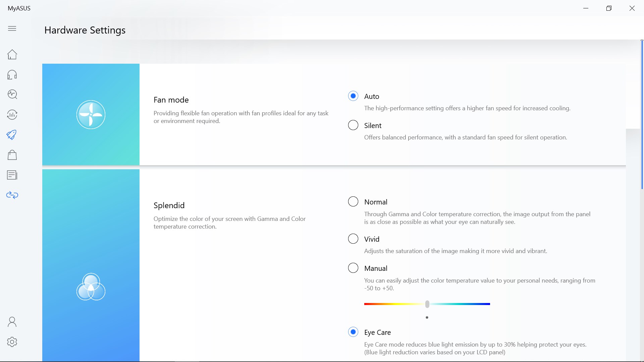
Task: Open the Settings gear icon
Action: 12,342
